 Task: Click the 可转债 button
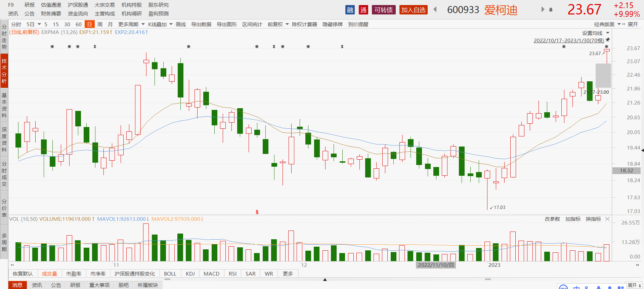384,10
